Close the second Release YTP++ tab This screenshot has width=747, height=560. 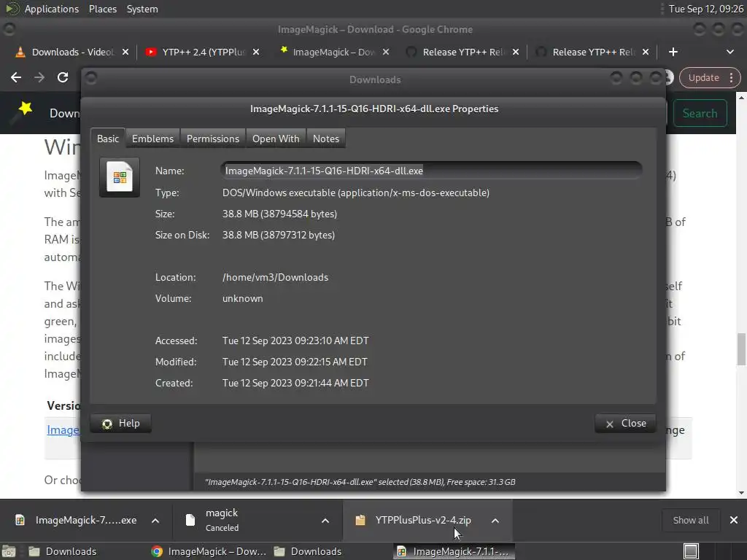pos(646,52)
